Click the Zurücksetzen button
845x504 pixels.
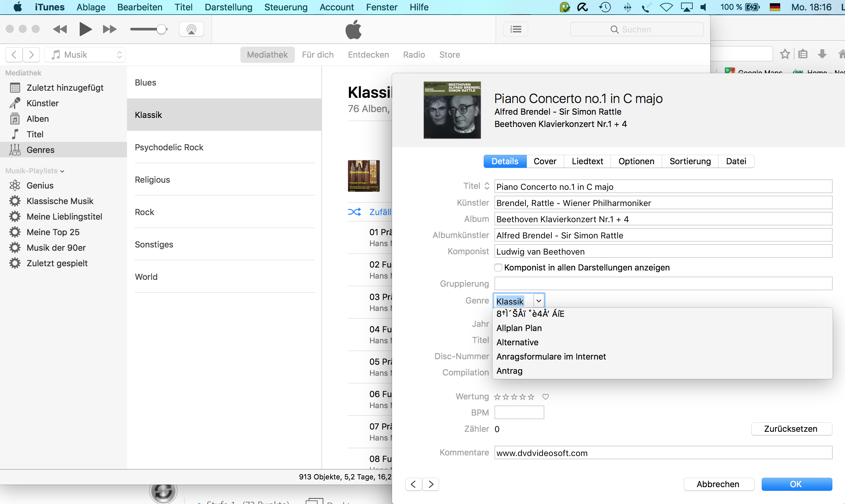tap(791, 429)
